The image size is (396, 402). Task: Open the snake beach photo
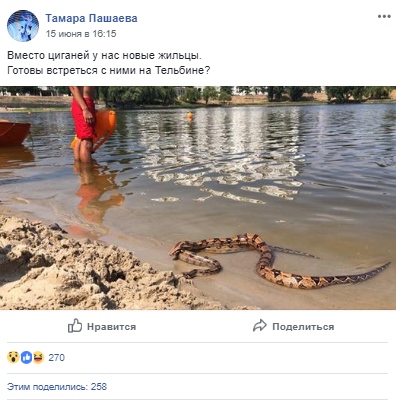[198, 198]
